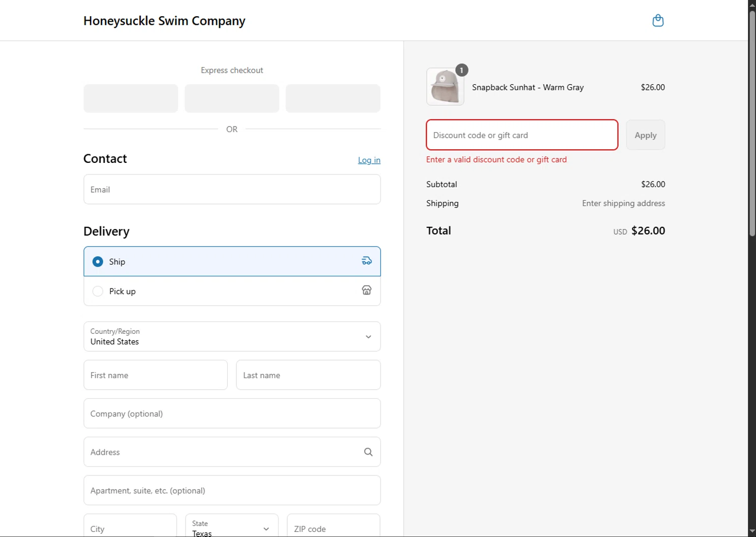Click the Apply discount button
756x537 pixels.
[645, 135]
